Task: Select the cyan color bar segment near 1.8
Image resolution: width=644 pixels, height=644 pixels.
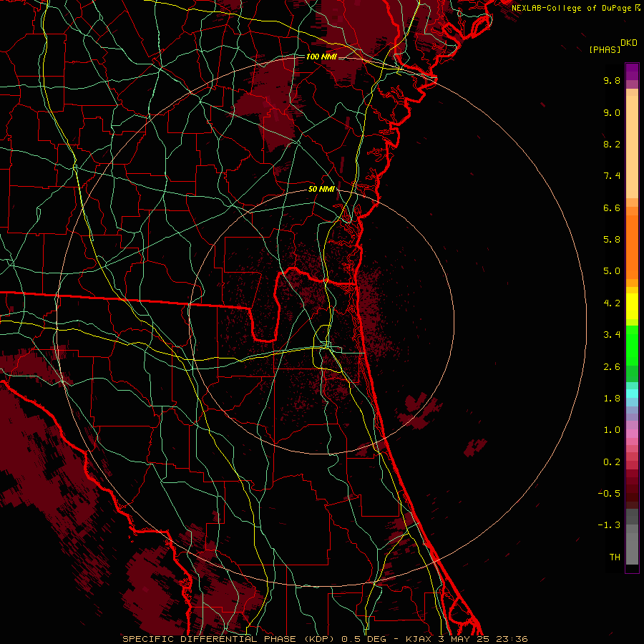Action: [632, 394]
